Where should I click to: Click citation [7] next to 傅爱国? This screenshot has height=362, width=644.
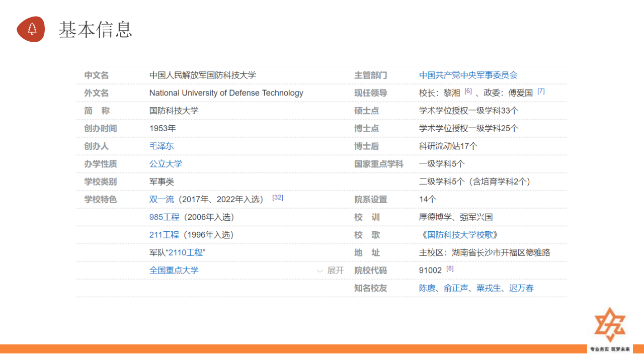point(541,92)
